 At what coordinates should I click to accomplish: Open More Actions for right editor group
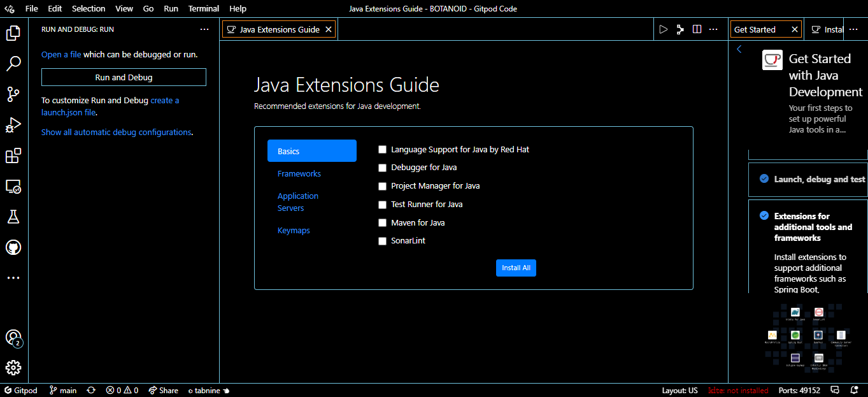pyautogui.click(x=854, y=29)
